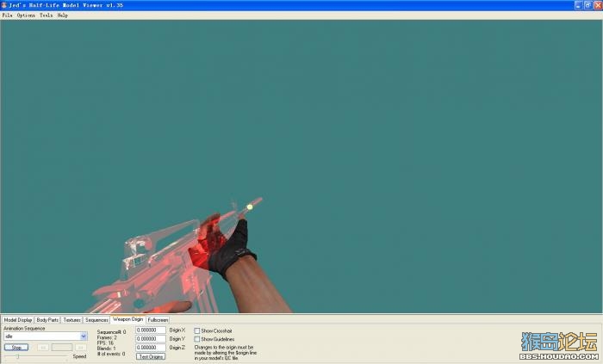Click the Origin Y value field
Image resolution: width=603 pixels, height=364 pixels.
click(x=151, y=339)
